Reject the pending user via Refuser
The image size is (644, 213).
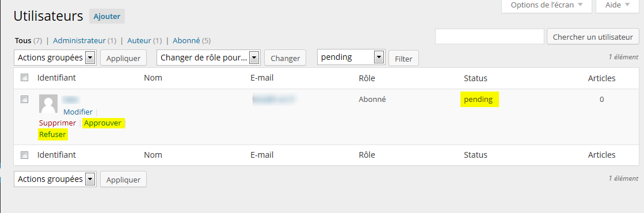(x=52, y=135)
